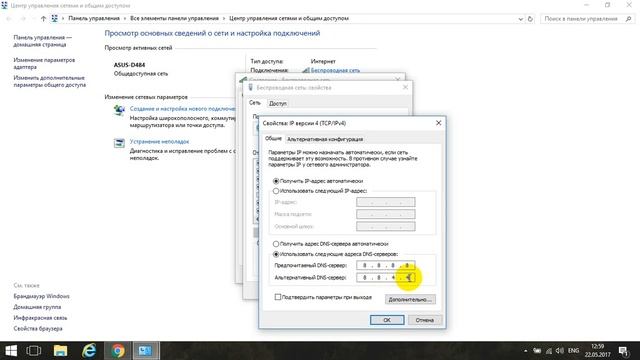The width and height of the screenshot is (640, 360).
Task: Switch to 'Сеть' tab in wireless properties
Action: tap(254, 103)
